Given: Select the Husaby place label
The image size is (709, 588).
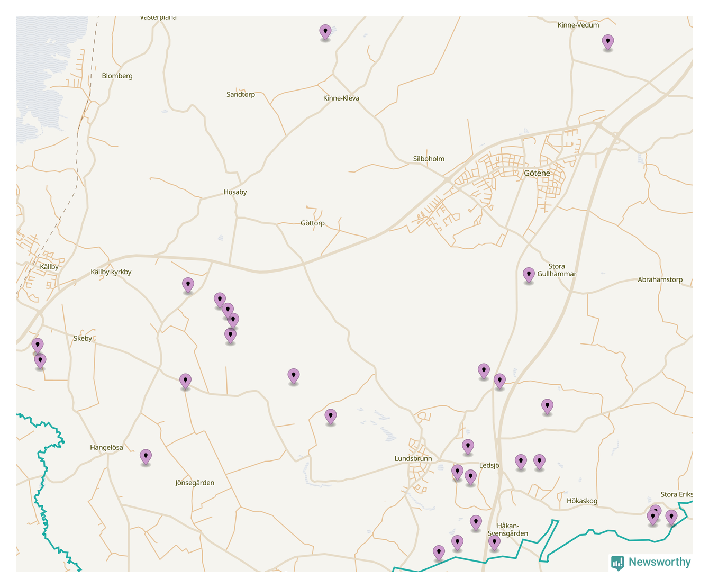Looking at the screenshot, I should coord(235,192).
